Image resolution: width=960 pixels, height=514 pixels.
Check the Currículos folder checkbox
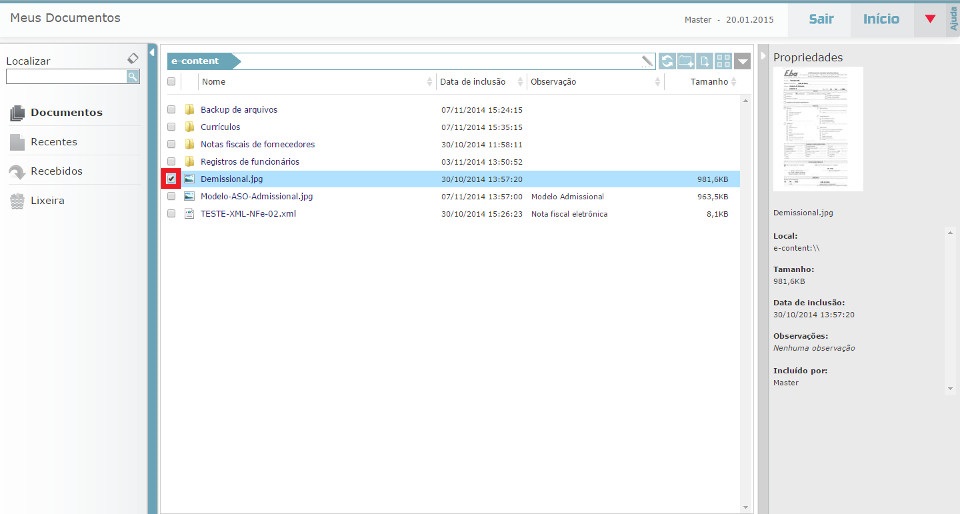click(171, 127)
